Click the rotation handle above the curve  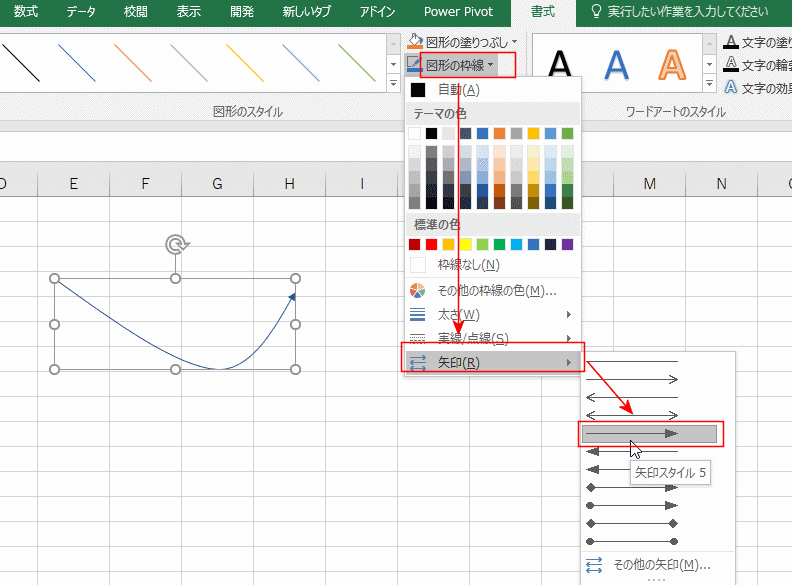[x=176, y=243]
